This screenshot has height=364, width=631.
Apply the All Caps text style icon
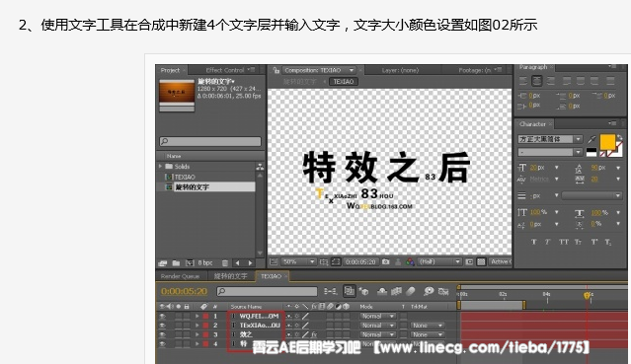click(564, 242)
